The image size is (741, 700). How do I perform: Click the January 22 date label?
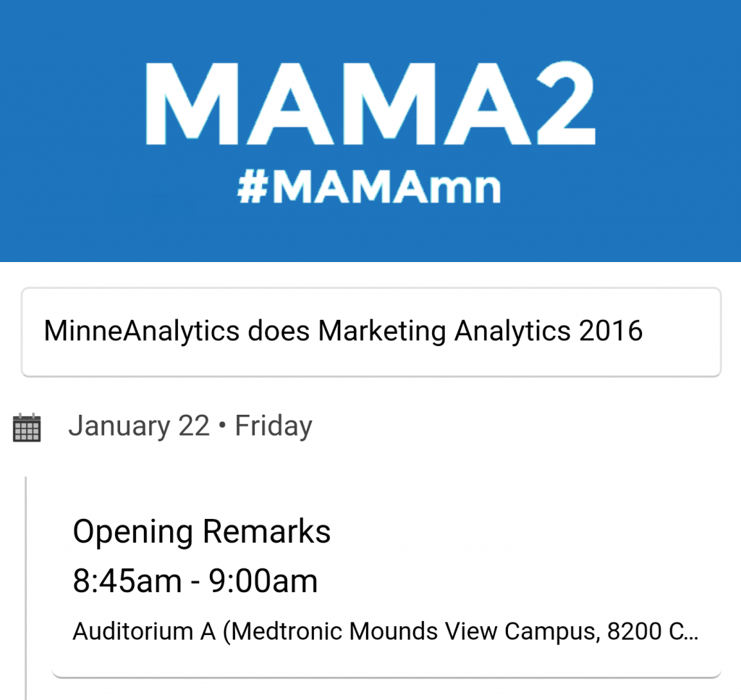click(x=139, y=426)
